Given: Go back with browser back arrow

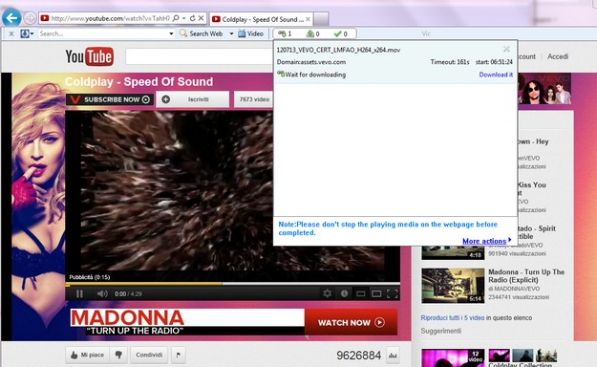Looking at the screenshot, I should coord(11,18).
